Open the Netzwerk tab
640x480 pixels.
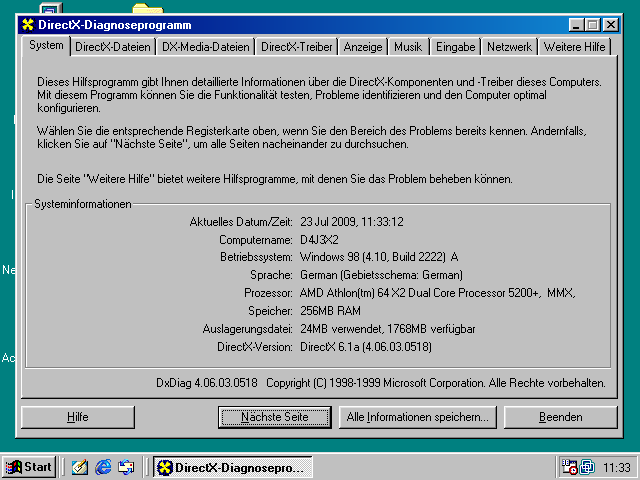[x=509, y=47]
